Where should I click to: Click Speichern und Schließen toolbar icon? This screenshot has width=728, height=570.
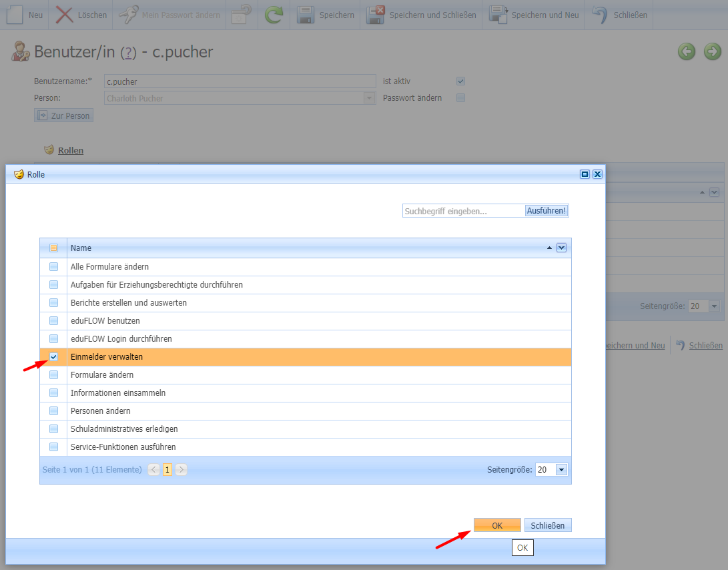pyautogui.click(x=376, y=15)
